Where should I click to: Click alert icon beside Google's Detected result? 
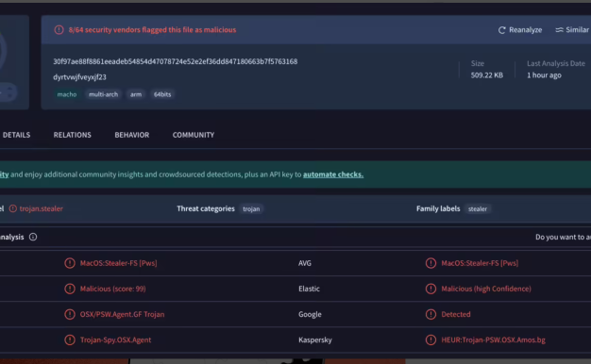[x=431, y=314]
